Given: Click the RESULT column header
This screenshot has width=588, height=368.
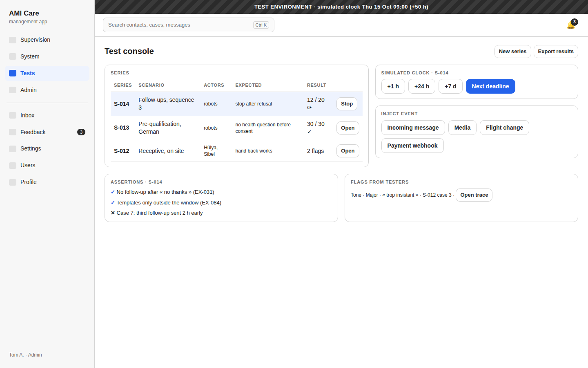Looking at the screenshot, I should pos(316,85).
